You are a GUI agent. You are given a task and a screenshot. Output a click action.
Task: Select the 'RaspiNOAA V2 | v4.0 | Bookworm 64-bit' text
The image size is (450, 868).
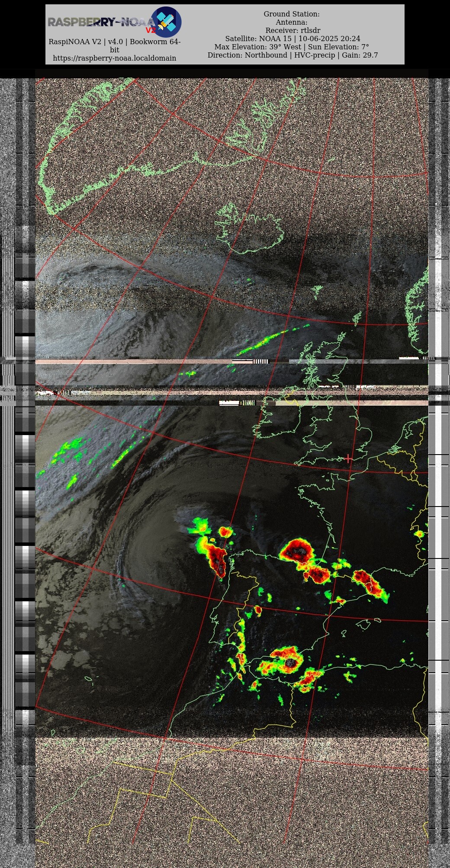[115, 45]
